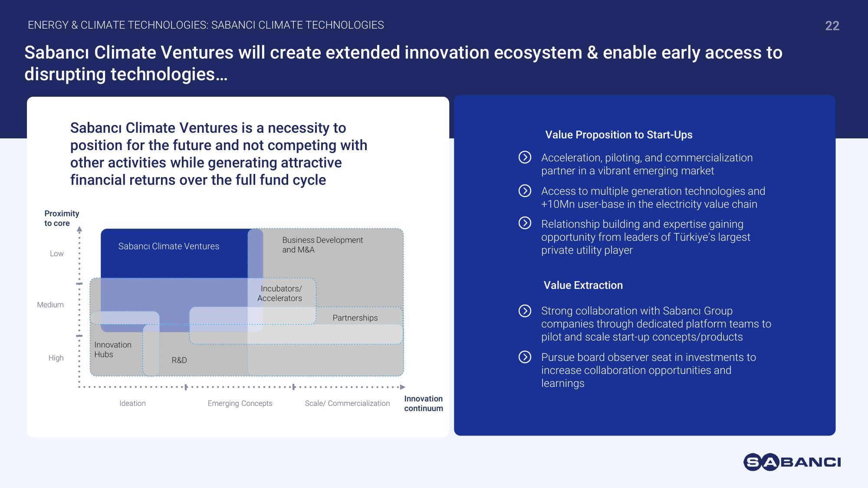Viewport: 868px width, 488px height.
Task: Click the 'Sabancı Climate Ventures is a necessity' paragraph
Action: pyautogui.click(x=219, y=154)
